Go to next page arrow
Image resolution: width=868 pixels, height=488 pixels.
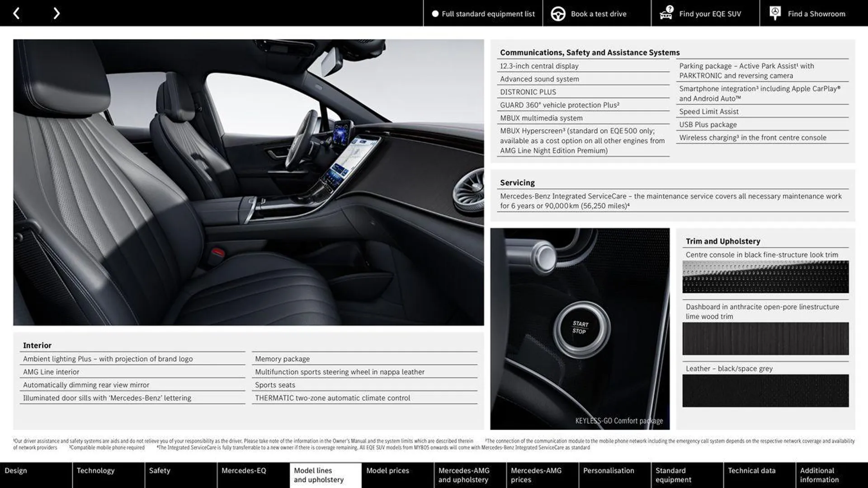(57, 14)
